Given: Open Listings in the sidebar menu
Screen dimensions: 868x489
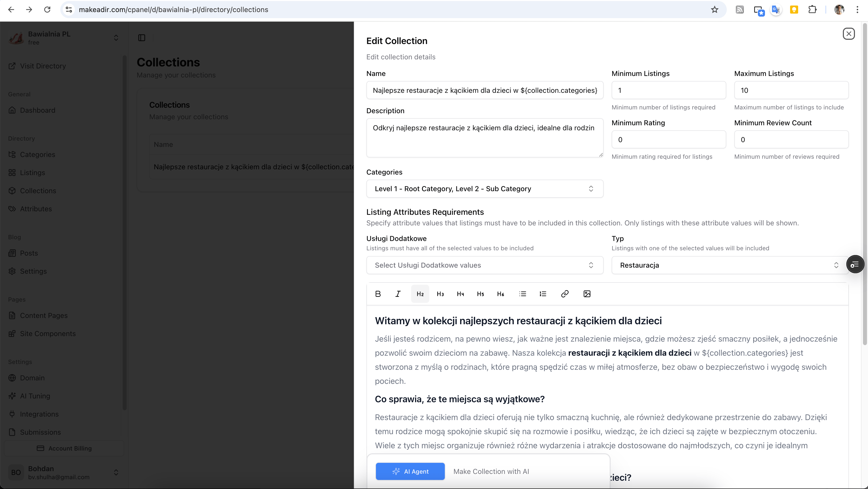Looking at the screenshot, I should 32,173.
